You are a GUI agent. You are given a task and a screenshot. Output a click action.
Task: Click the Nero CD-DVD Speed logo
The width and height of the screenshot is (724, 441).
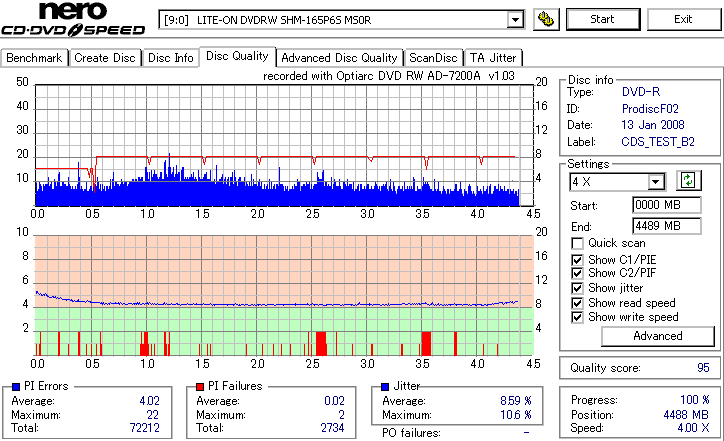point(73,19)
